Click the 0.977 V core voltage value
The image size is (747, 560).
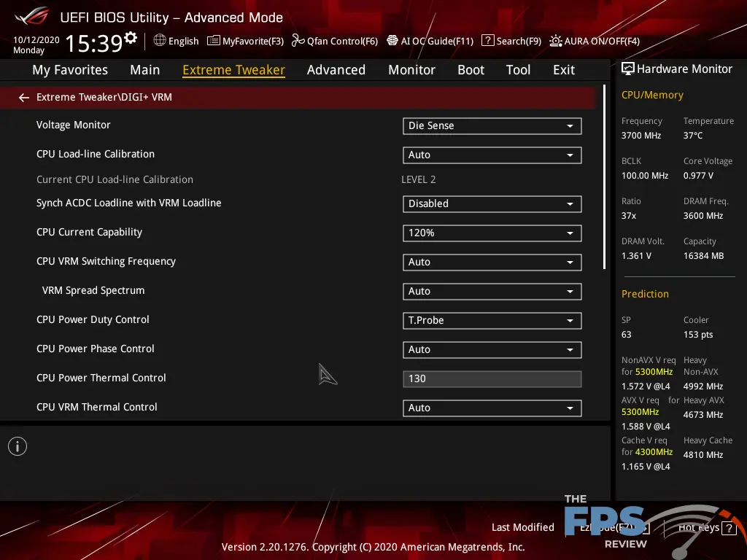[698, 176]
